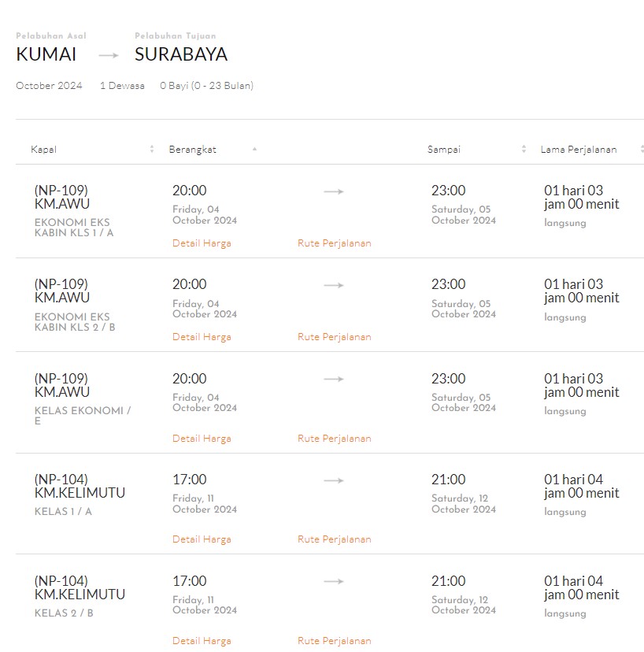Click the Berangkat column header text
Viewport: 644px width, 652px height.
(x=192, y=148)
